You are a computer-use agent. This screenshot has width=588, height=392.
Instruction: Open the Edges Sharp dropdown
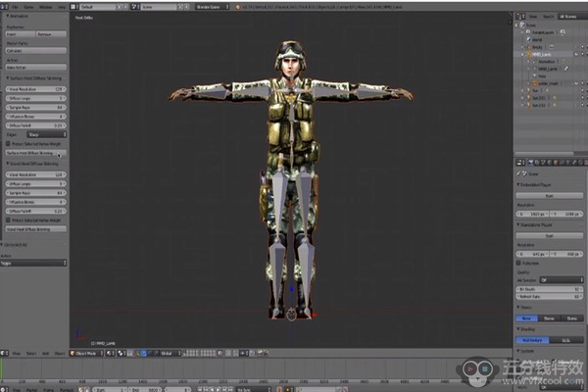[46, 135]
